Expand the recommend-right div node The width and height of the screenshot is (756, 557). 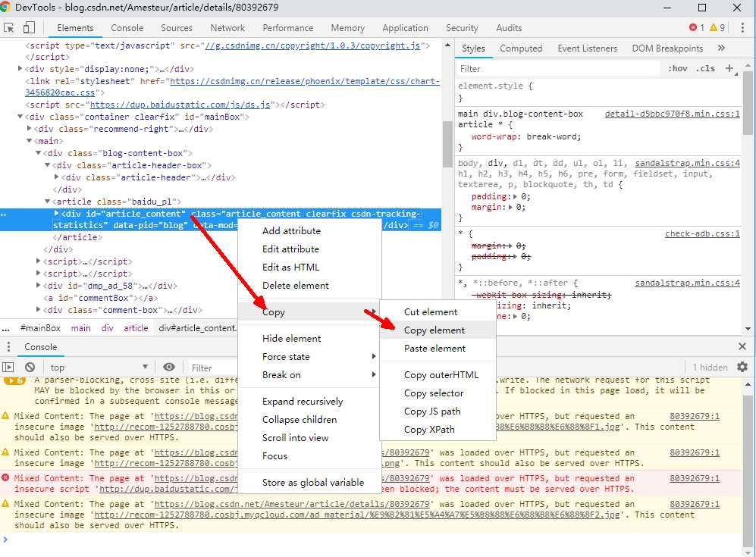29,128
